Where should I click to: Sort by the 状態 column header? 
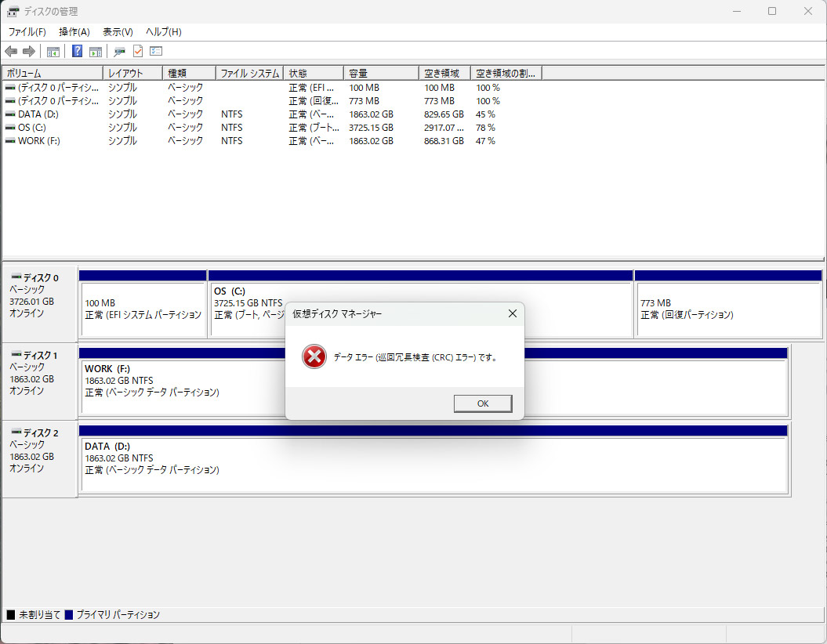[x=314, y=74]
